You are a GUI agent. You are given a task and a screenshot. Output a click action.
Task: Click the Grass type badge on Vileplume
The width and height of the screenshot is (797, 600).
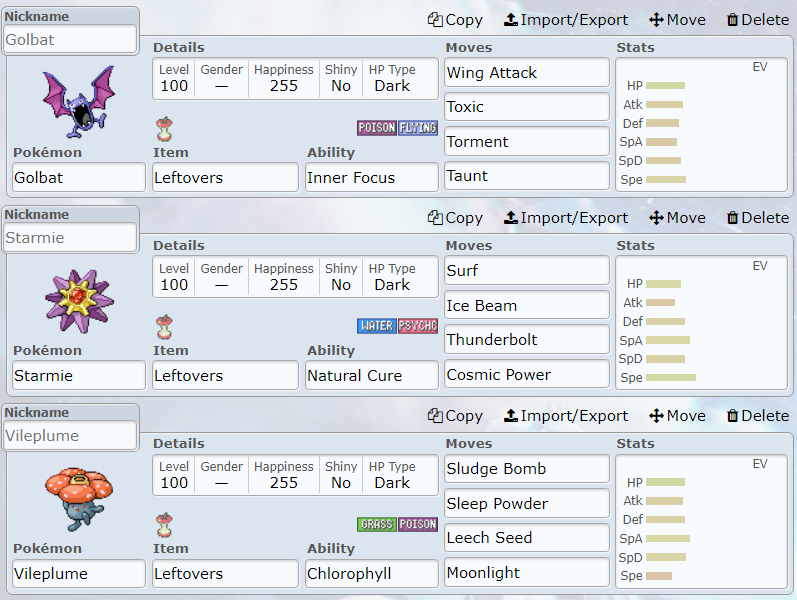coord(377,524)
